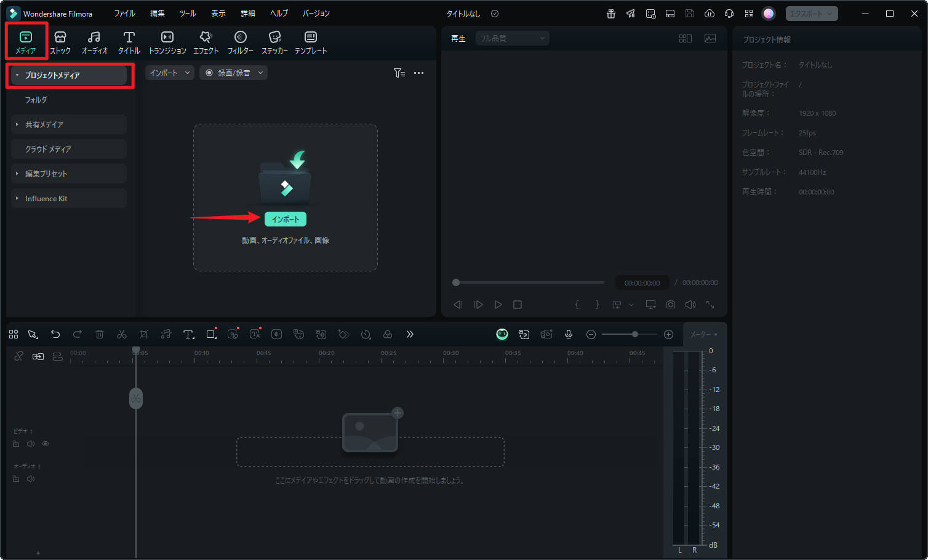Click the green インポート button

pos(286,219)
